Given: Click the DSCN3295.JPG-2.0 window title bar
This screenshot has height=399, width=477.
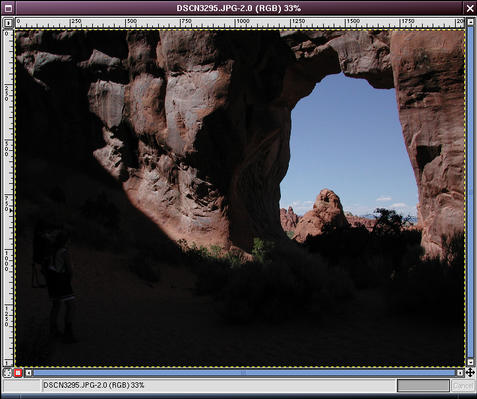Looking at the screenshot, I should 239,8.
